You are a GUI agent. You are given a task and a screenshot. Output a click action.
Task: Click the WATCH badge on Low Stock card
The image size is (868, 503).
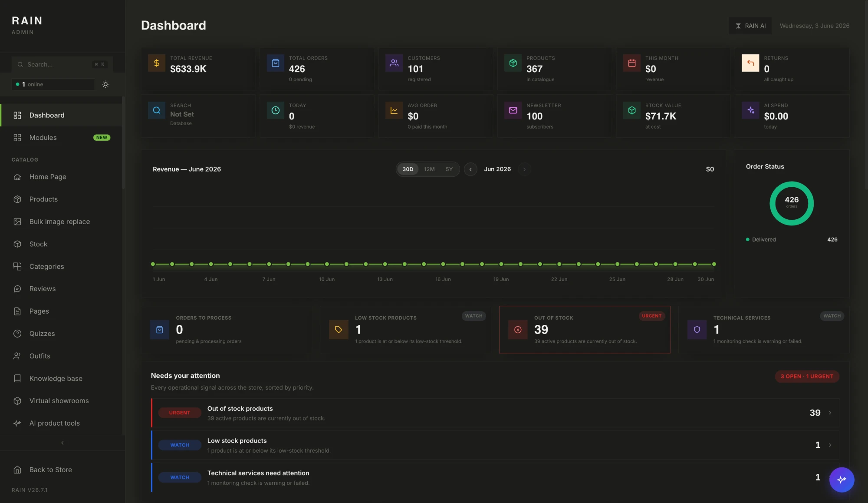(x=473, y=316)
